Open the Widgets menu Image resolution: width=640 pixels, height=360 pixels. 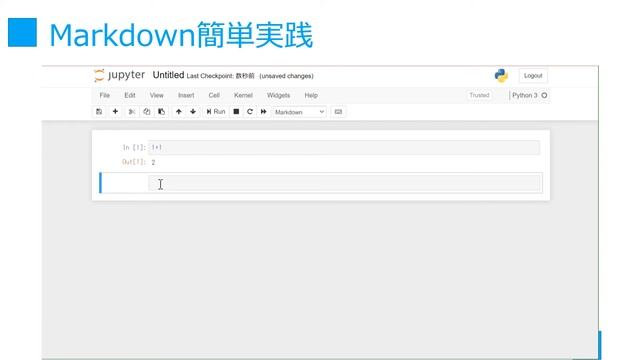pos(278,95)
